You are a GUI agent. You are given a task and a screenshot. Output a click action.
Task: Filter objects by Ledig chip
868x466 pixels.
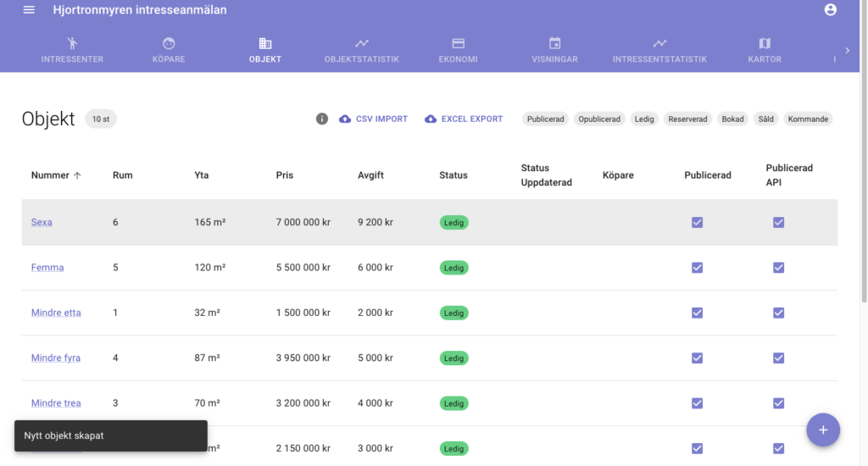coord(644,119)
